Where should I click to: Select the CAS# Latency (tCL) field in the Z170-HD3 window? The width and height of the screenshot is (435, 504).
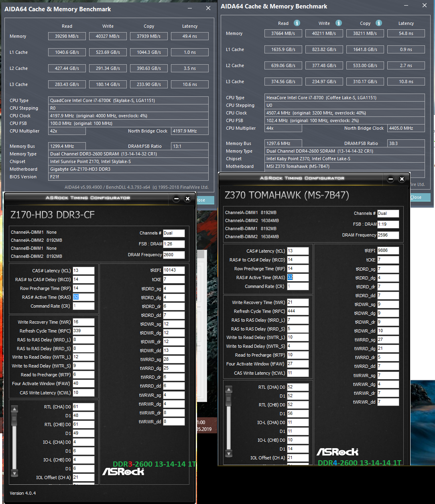pos(83,271)
